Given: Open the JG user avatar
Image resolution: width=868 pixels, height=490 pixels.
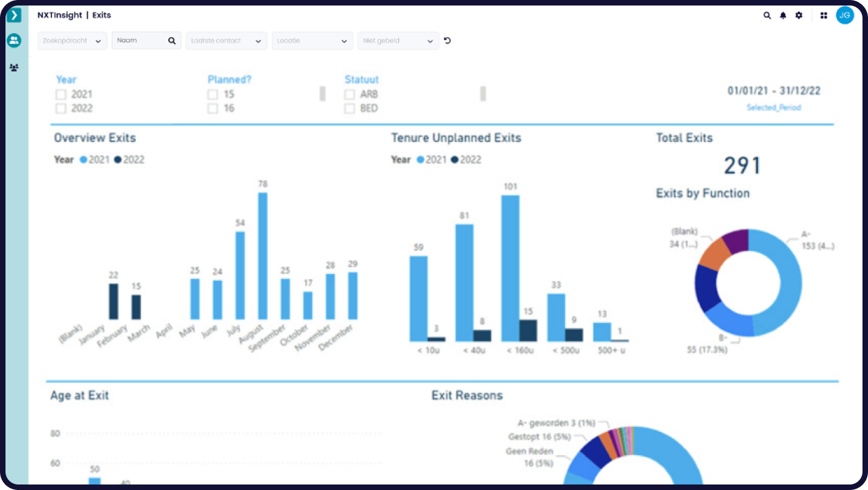Looking at the screenshot, I should coord(845,16).
